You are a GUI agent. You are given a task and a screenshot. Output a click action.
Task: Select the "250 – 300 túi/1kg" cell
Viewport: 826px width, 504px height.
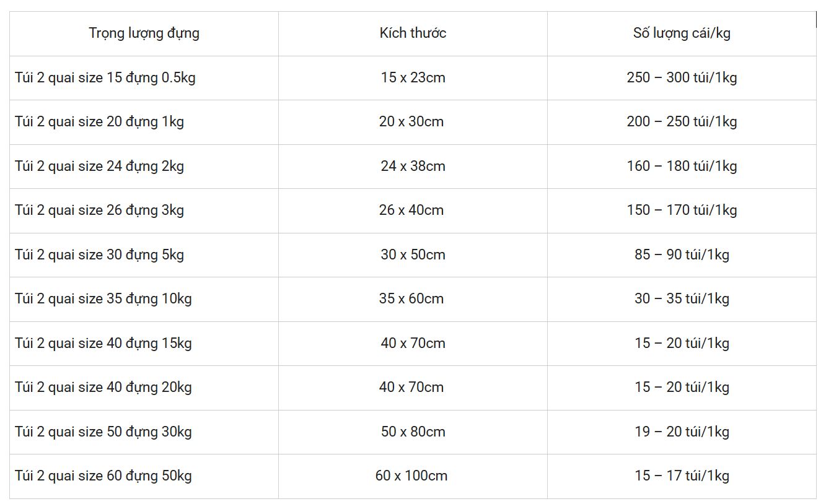[682, 78]
